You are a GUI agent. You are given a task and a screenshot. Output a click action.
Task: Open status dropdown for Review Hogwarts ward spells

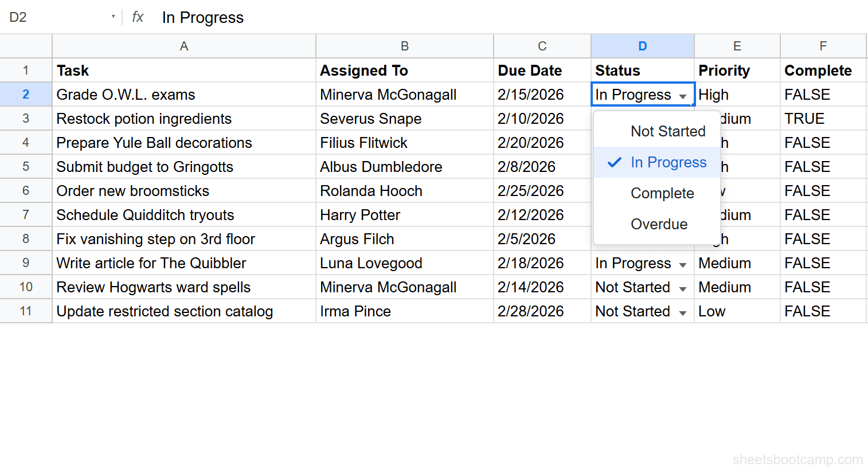pos(683,288)
